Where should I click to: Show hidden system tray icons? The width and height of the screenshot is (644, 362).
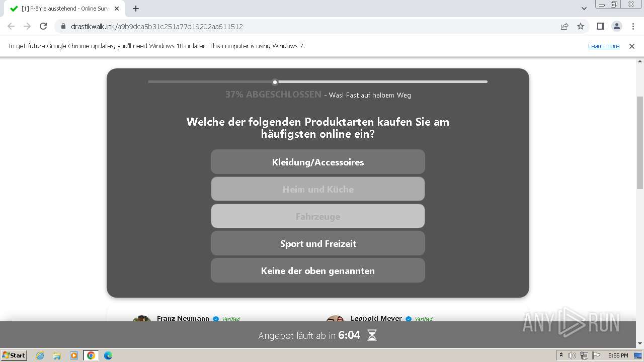(561, 355)
